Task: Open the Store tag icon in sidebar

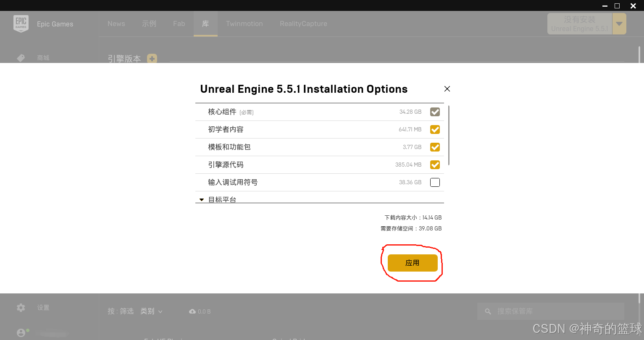Action: click(x=21, y=58)
